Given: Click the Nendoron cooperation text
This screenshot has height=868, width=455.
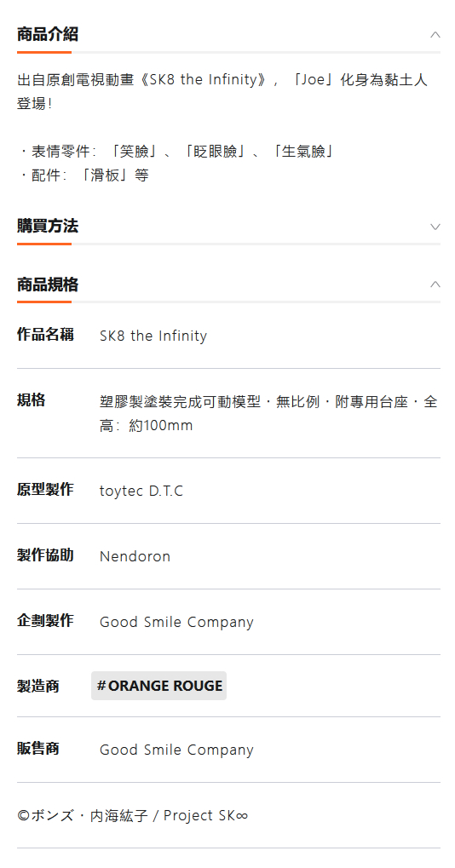Looking at the screenshot, I should tap(135, 556).
